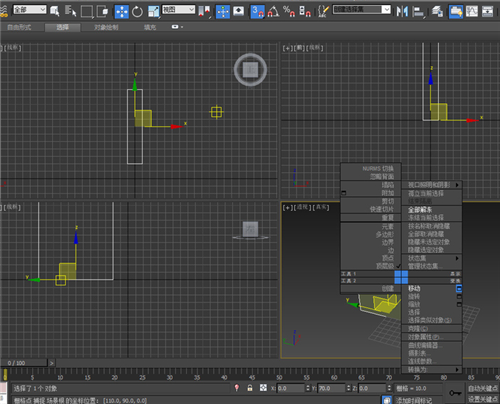500x404 pixels.
Task: Toggle Absolute/Offset transform mode icon
Action: pos(263,388)
